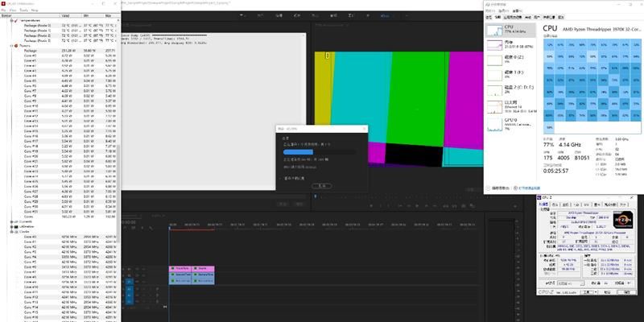This screenshot has width=644, height=322.
Task: Open the Performance tab in Task Manager
Action: coord(497,17)
